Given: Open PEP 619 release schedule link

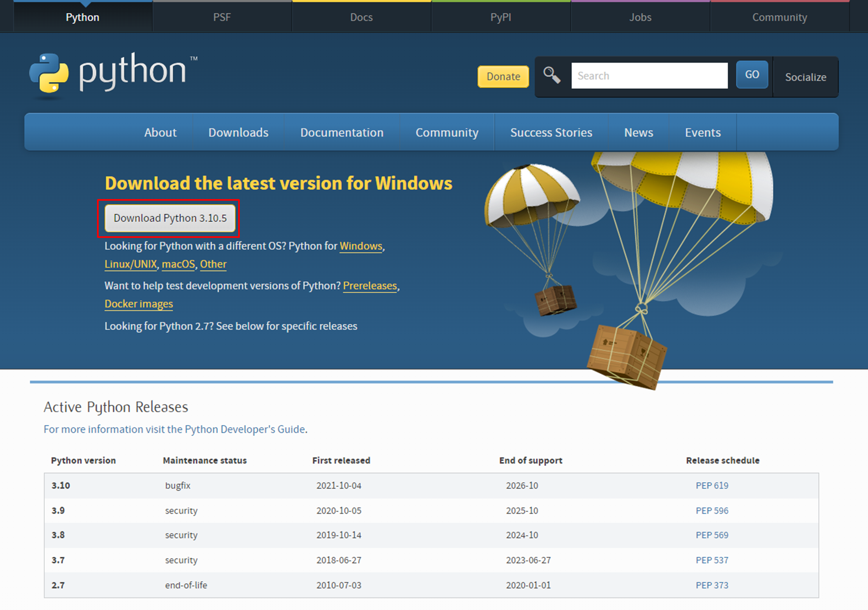Looking at the screenshot, I should coord(712,486).
